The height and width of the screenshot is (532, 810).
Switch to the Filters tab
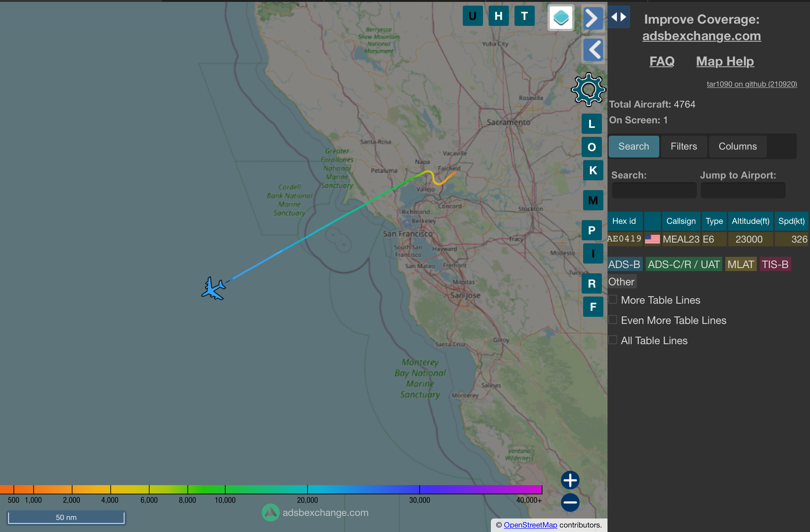684,146
